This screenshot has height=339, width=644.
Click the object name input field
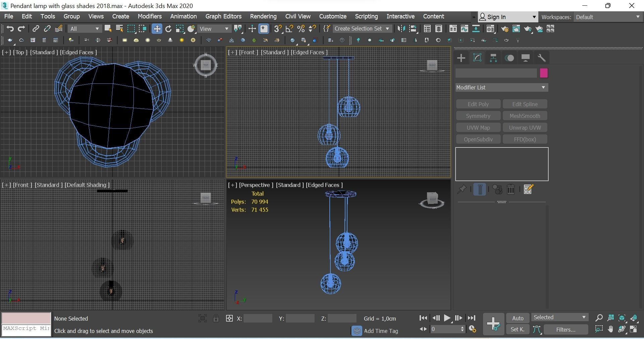(x=496, y=73)
